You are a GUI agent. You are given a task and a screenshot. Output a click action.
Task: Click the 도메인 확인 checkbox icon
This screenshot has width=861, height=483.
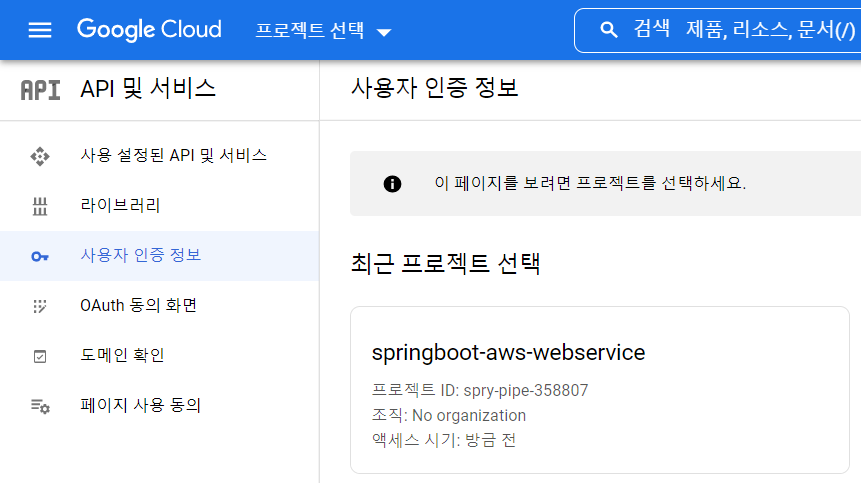click(x=40, y=357)
